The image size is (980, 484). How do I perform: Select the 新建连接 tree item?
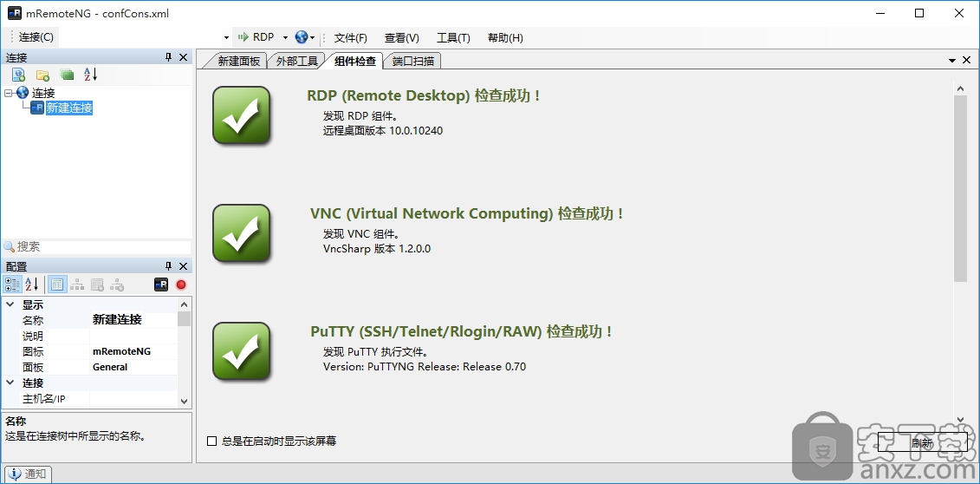(69, 108)
